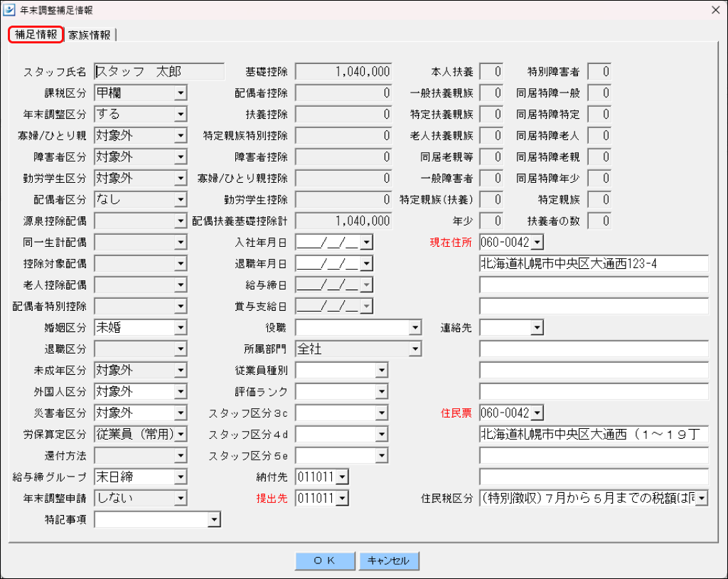
Task: Open the 役職 dropdown
Action: [415, 328]
